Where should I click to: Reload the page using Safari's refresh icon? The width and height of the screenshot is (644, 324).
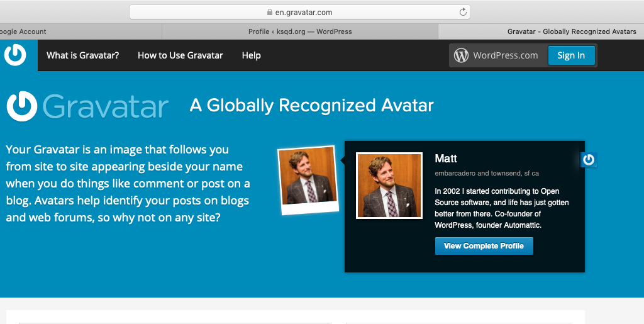463,12
